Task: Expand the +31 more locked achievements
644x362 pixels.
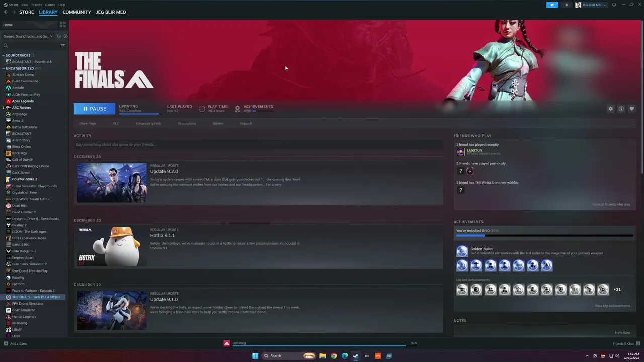Action: [617, 289]
